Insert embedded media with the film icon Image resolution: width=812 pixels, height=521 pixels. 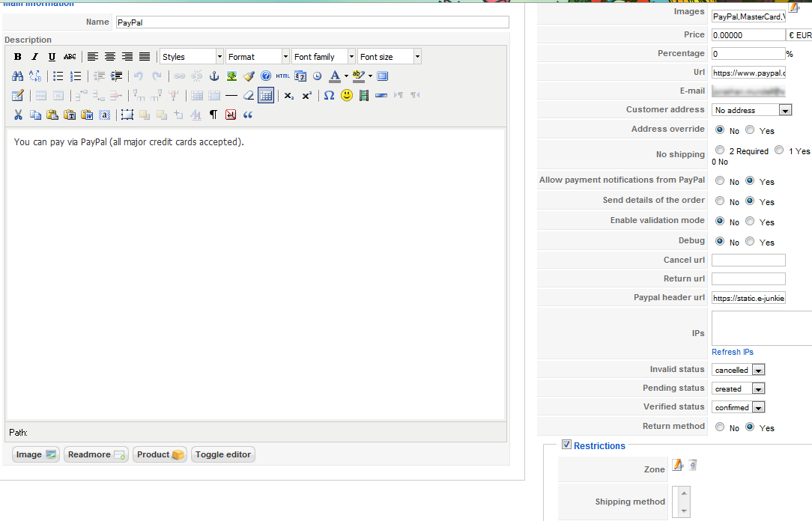point(364,96)
